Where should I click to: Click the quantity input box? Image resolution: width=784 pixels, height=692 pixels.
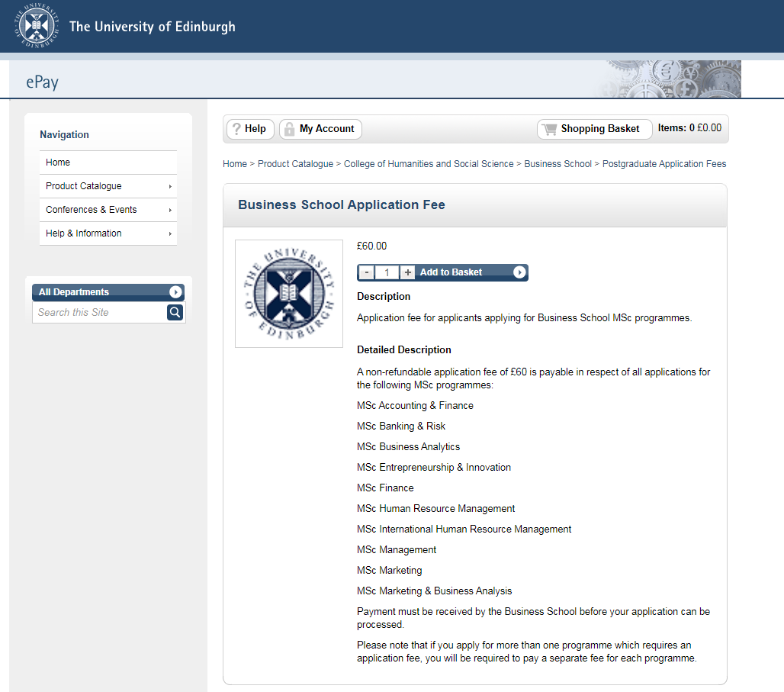pyautogui.click(x=387, y=272)
